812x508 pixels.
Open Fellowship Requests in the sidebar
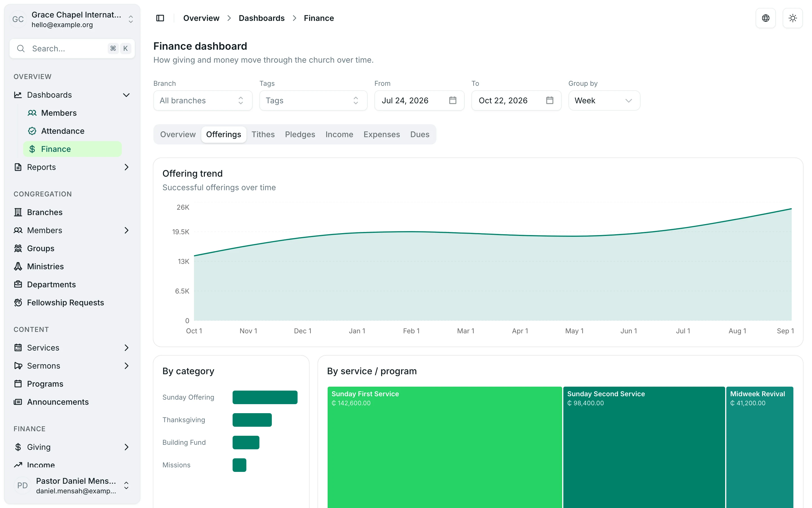[72, 302]
